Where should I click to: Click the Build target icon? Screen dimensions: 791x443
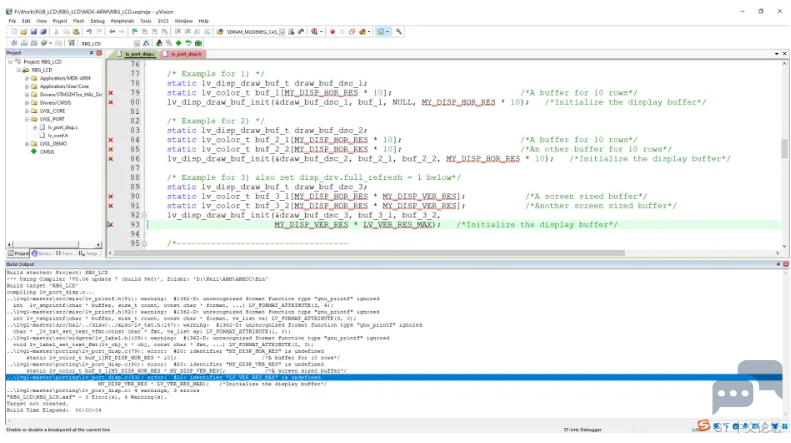(24, 43)
